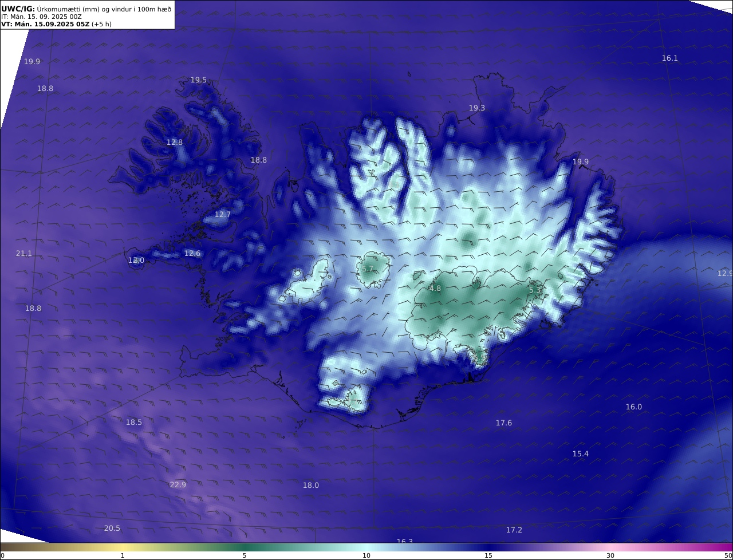This screenshot has height=560, width=733.
Task: Select the 15.4 wind value
Action: [580, 453]
